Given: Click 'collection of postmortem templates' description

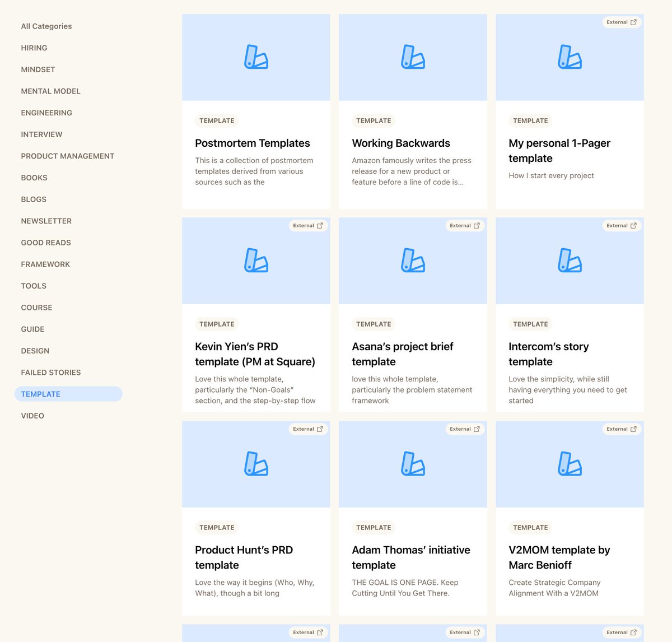Looking at the screenshot, I should [254, 171].
